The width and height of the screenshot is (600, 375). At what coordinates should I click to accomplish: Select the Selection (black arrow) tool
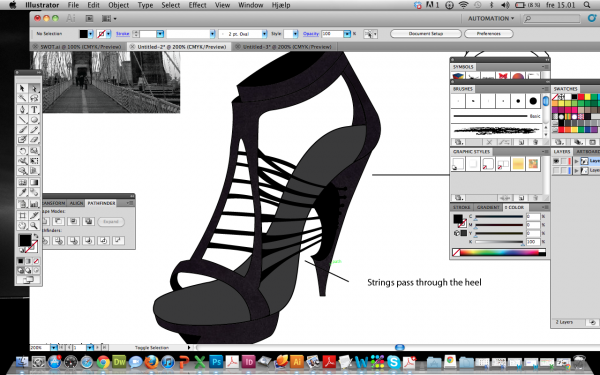[x=23, y=88]
